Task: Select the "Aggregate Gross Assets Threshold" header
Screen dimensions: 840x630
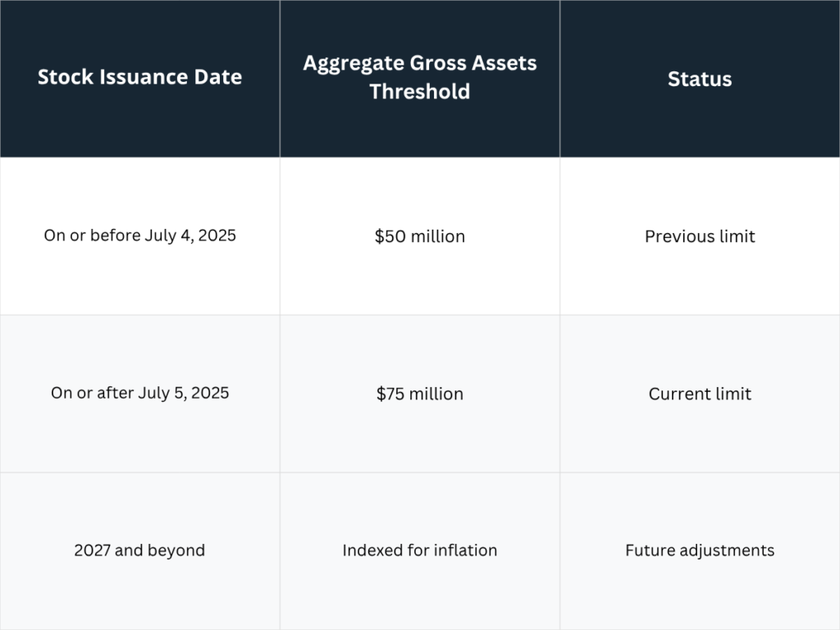Action: 419,78
